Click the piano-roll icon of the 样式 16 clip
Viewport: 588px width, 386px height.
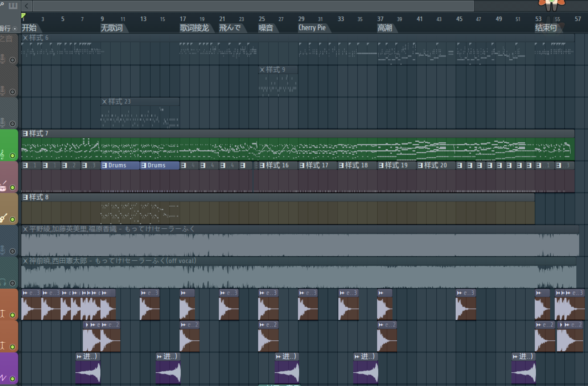(x=262, y=165)
